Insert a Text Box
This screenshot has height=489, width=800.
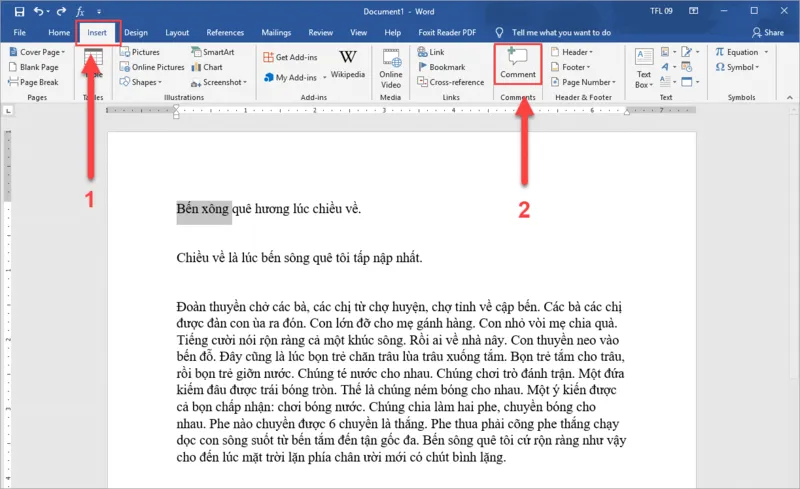coord(644,68)
